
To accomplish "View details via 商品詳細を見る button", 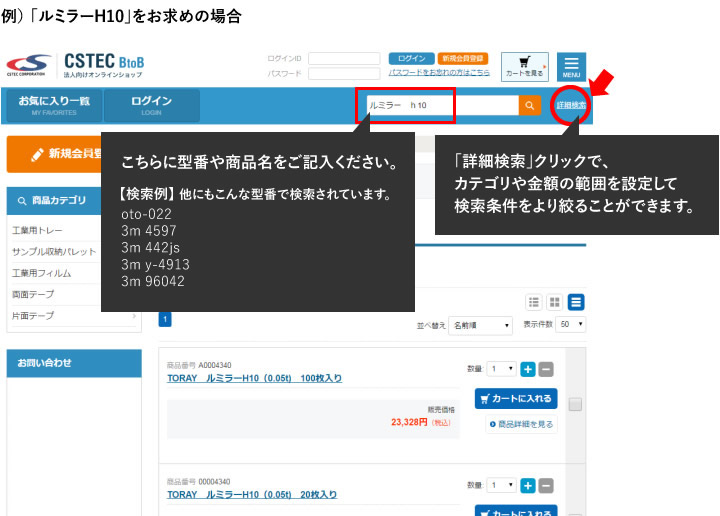I will (522, 424).
